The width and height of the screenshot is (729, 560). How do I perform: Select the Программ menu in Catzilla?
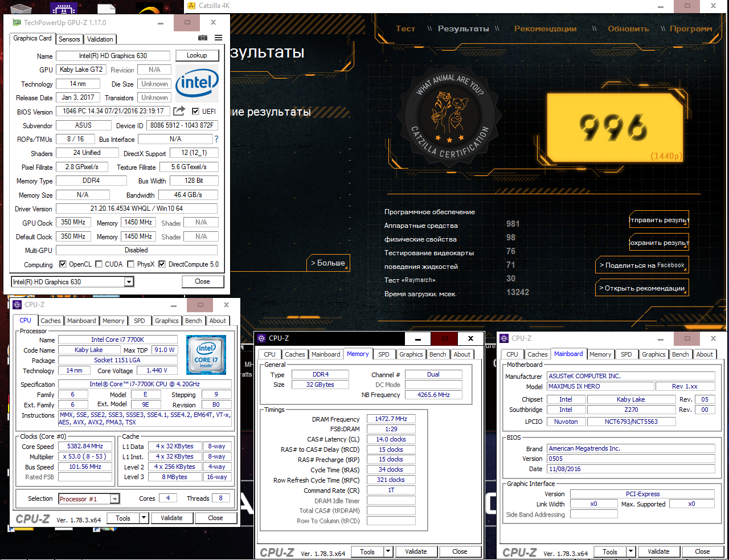click(x=690, y=28)
